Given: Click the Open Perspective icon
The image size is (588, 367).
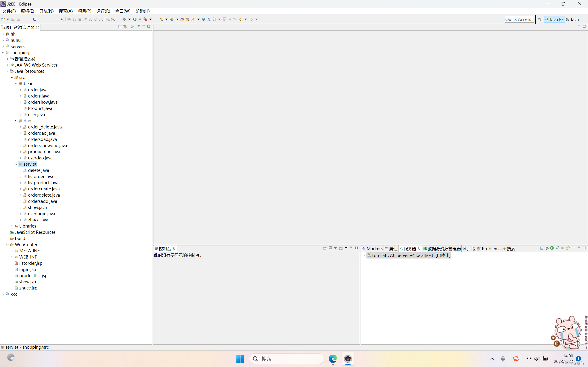Looking at the screenshot, I should tap(539, 19).
